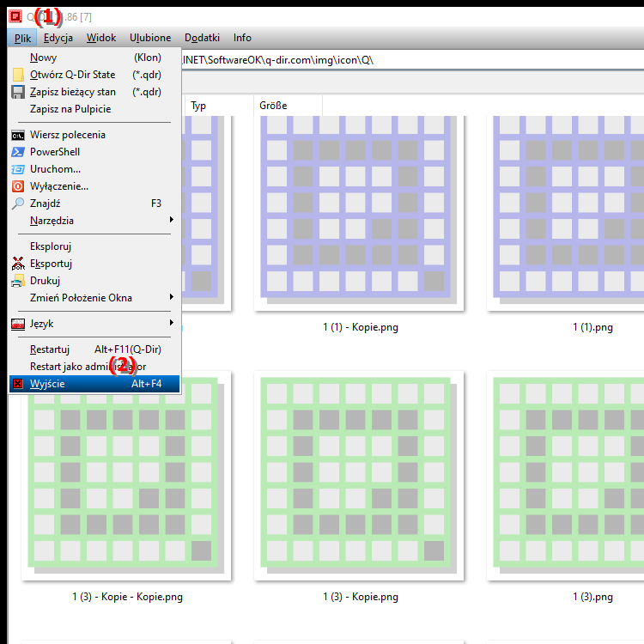Click the file name 1 (1).png
This screenshot has width=644, height=644.
tap(592, 327)
